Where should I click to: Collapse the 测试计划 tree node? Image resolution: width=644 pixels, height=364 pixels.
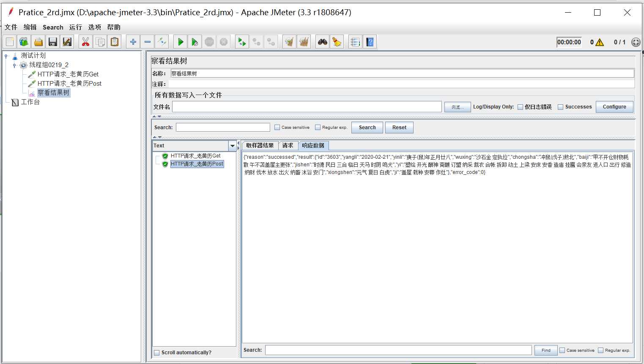point(6,56)
